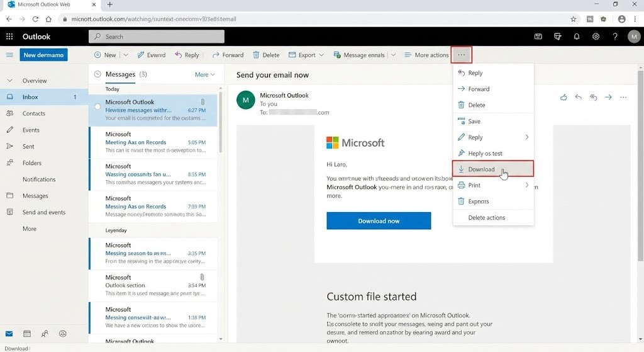Click the New dermamo button
This screenshot has height=352, width=644.
point(43,55)
